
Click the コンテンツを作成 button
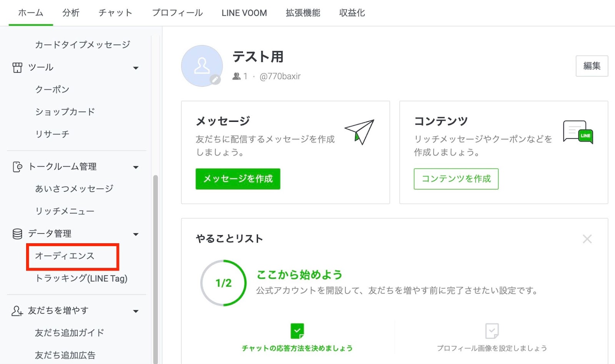(x=456, y=179)
